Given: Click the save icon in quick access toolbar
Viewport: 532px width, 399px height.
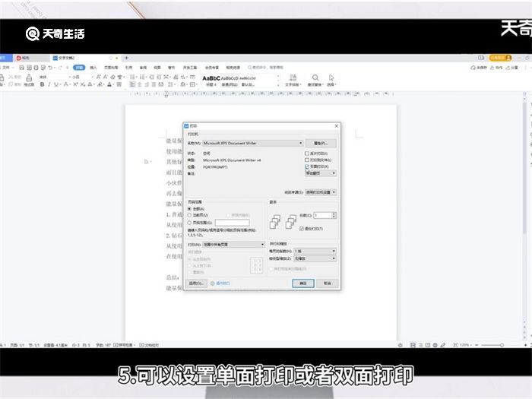Looking at the screenshot, I should tap(22, 68).
